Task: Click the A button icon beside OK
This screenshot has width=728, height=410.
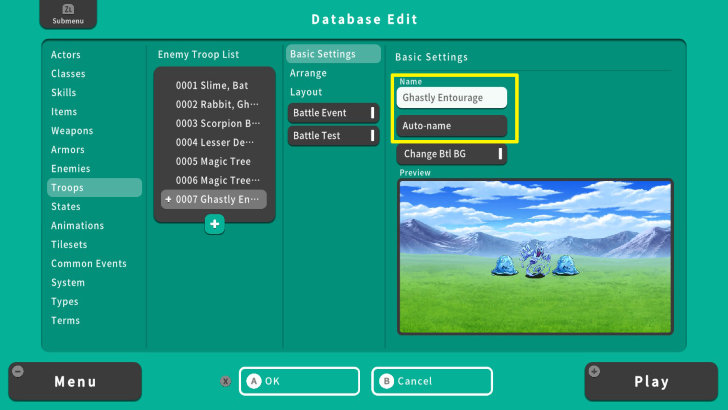Action: [254, 381]
